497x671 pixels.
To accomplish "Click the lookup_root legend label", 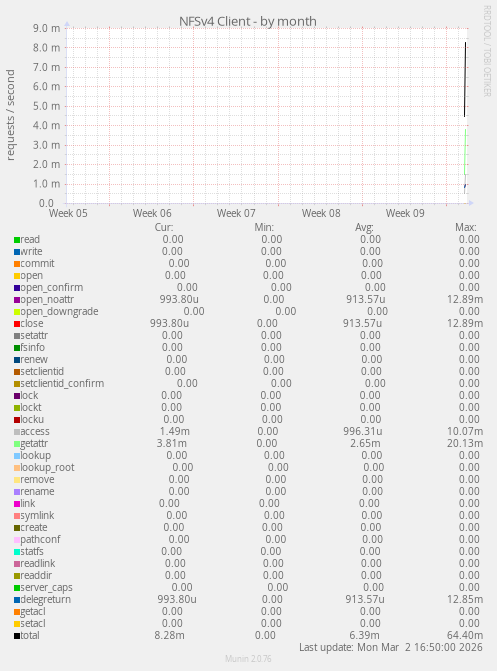I will [x=48, y=468].
